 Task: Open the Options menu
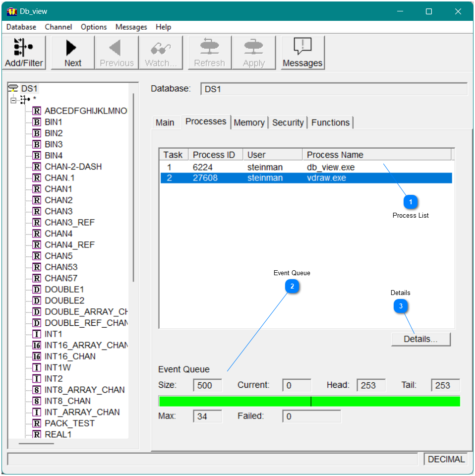coord(93,27)
